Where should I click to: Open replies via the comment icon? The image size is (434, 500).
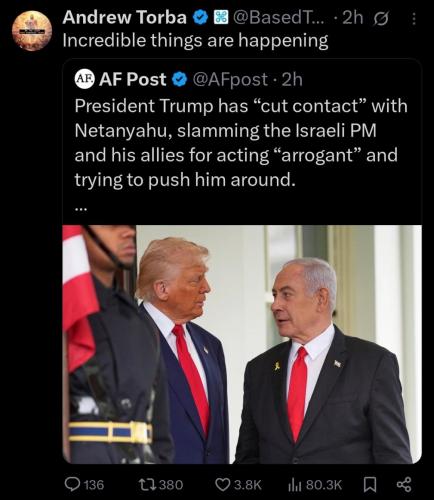pos(72,484)
